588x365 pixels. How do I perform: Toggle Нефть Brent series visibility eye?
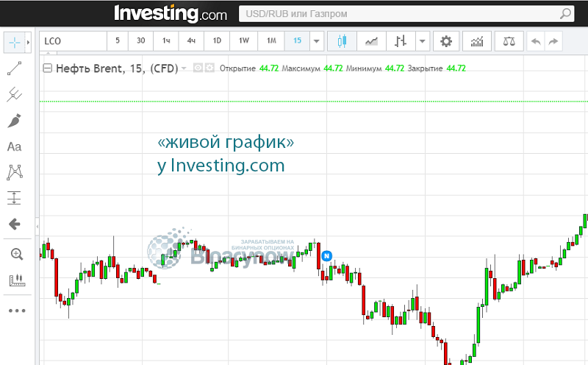pos(198,68)
